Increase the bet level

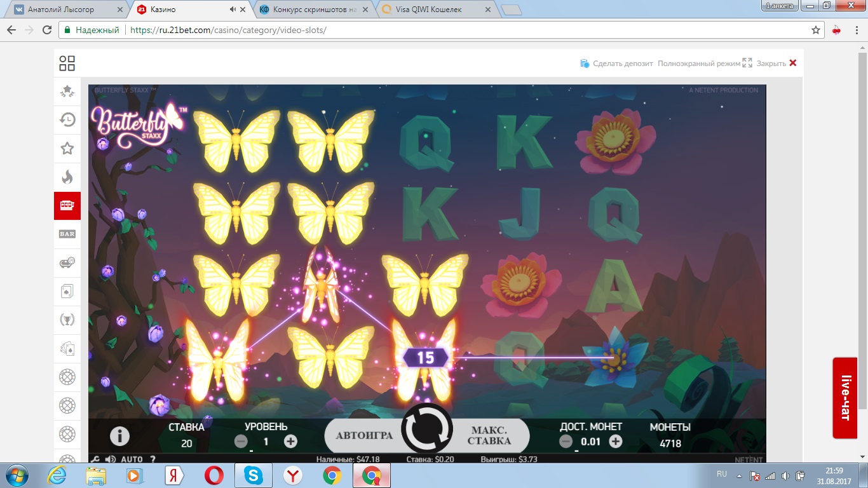290,442
